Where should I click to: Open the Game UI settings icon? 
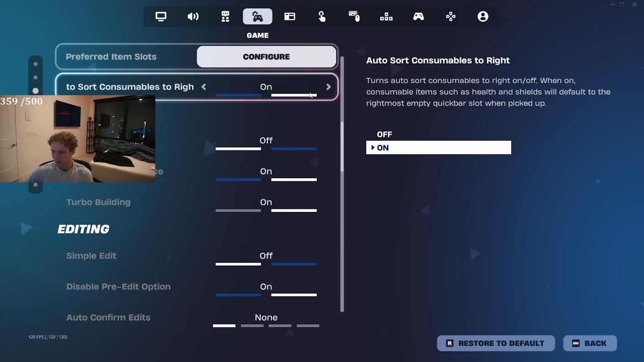pos(290,17)
